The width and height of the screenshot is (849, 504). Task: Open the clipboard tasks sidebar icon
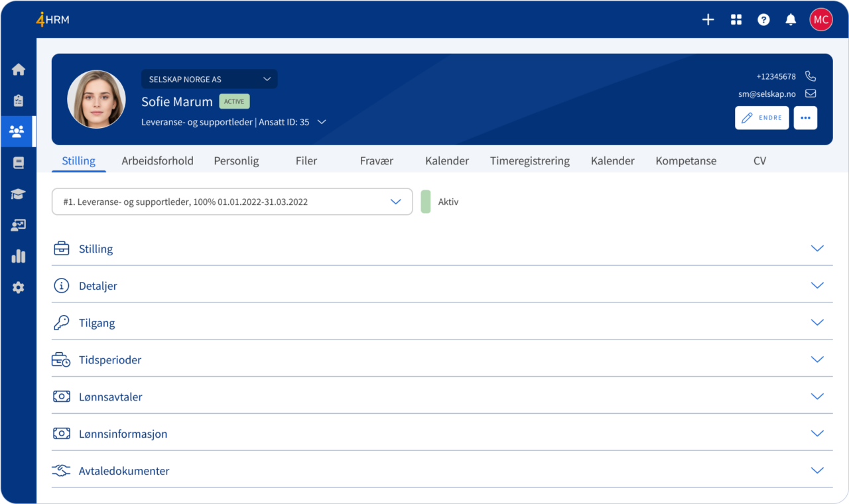tap(19, 100)
